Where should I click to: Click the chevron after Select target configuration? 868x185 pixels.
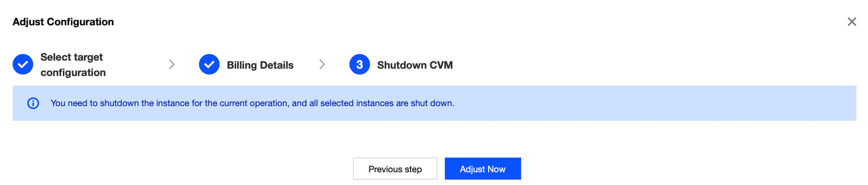[171, 65]
